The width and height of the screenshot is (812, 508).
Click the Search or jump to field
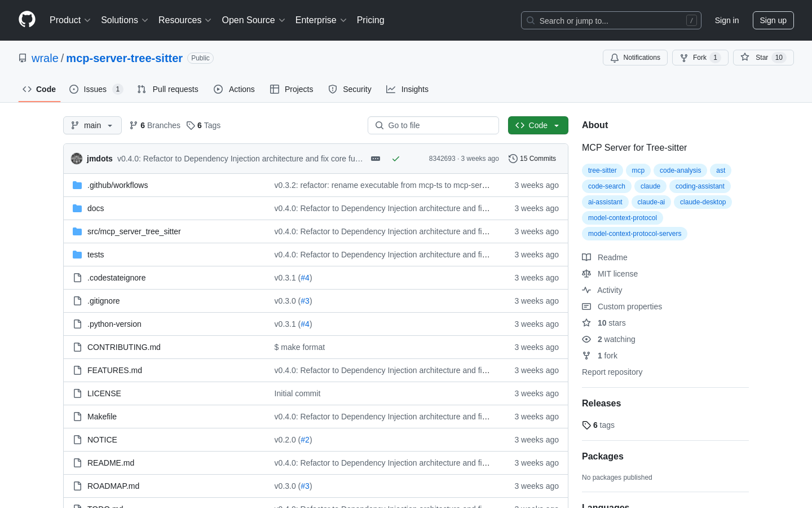(x=611, y=20)
